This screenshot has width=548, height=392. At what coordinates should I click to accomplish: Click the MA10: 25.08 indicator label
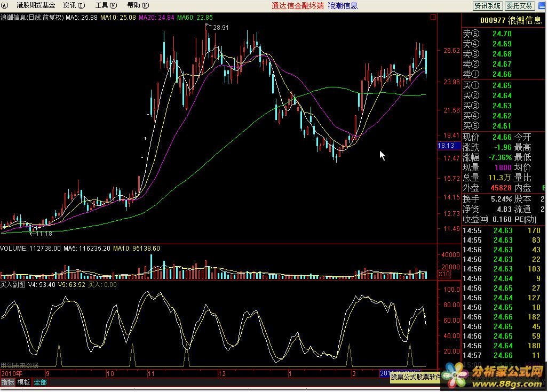click(118, 17)
